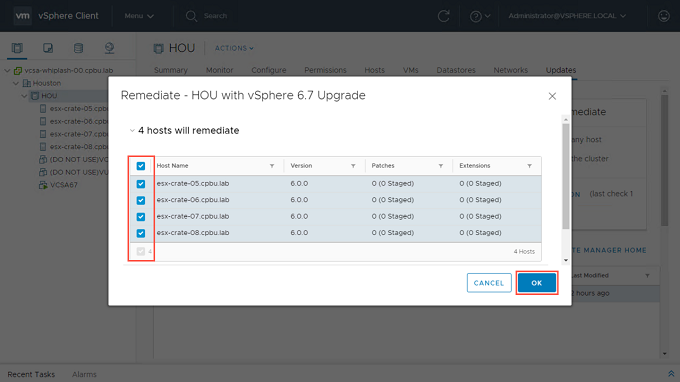Open the Configure tab
The image size is (680, 382).
click(269, 70)
